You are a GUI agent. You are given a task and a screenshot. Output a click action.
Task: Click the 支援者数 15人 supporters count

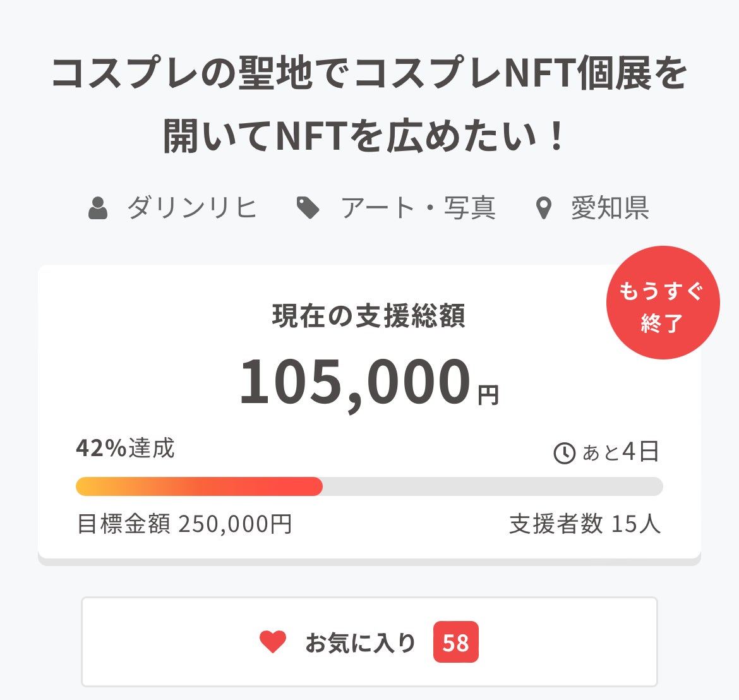point(585,524)
